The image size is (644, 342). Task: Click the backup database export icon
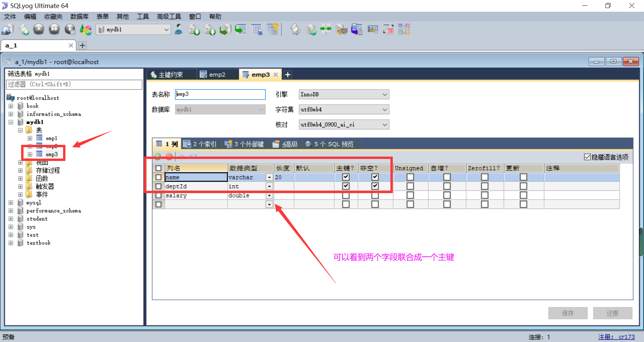click(210, 30)
